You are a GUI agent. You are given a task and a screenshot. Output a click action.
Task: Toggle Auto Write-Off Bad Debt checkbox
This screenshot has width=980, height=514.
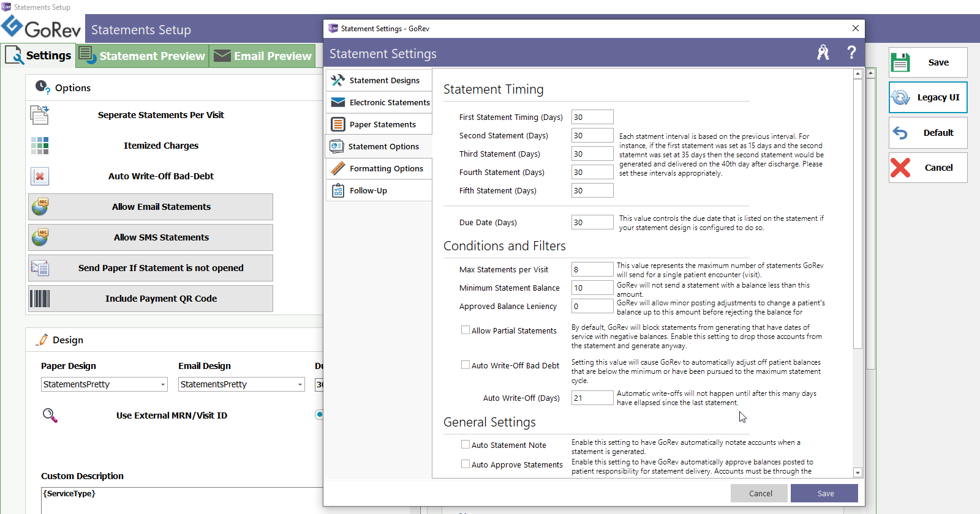466,365
